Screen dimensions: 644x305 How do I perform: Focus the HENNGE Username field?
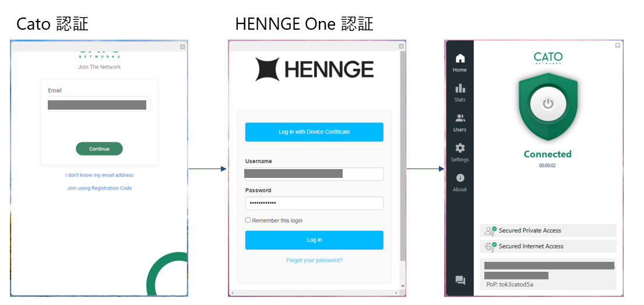[x=314, y=174]
